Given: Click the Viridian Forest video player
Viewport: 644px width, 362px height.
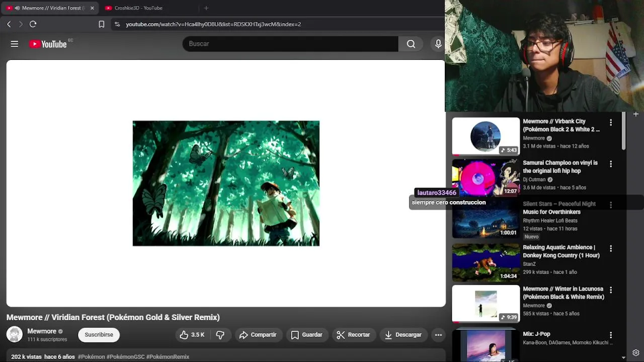Looking at the screenshot, I should (x=226, y=184).
